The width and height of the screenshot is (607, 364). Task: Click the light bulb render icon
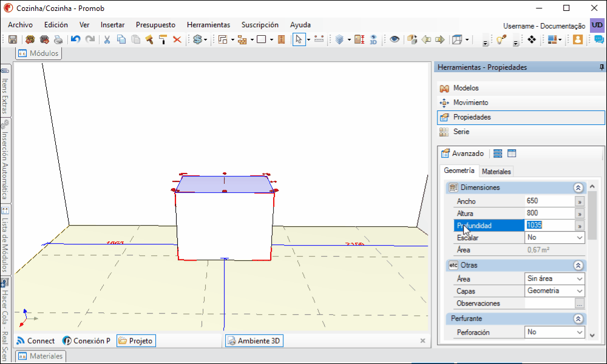501,39
